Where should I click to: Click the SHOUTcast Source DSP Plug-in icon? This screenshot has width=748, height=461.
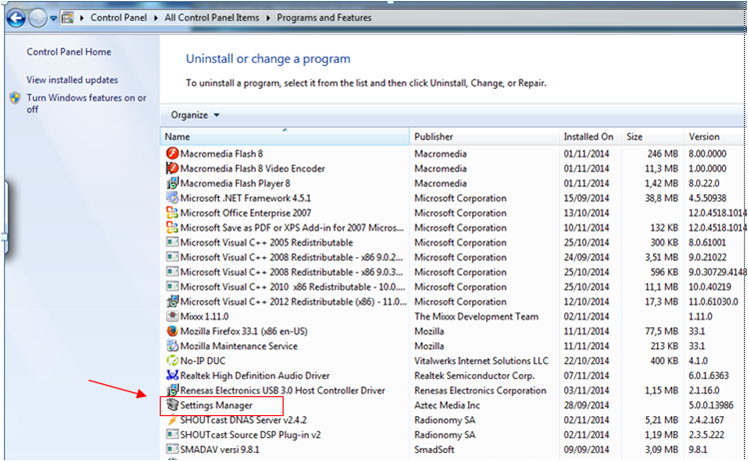pos(172,434)
